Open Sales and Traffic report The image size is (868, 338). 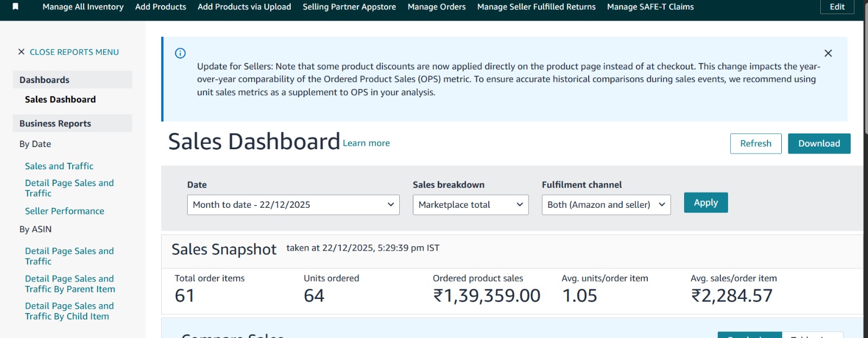[x=59, y=166]
